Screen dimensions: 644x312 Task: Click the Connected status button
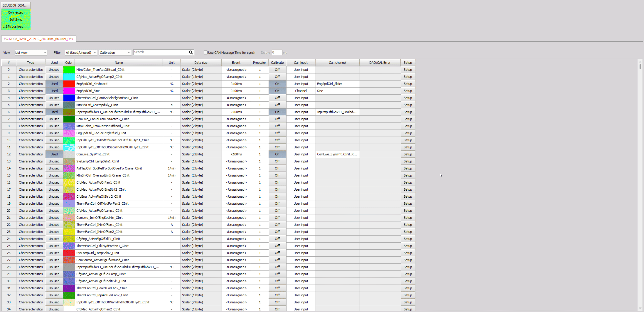point(16,12)
